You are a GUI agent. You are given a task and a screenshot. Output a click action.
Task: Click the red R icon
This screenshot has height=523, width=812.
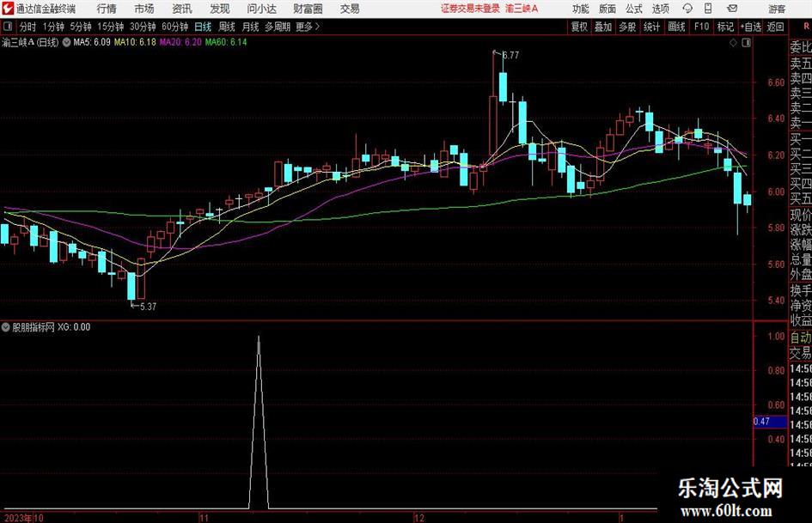click(806, 27)
